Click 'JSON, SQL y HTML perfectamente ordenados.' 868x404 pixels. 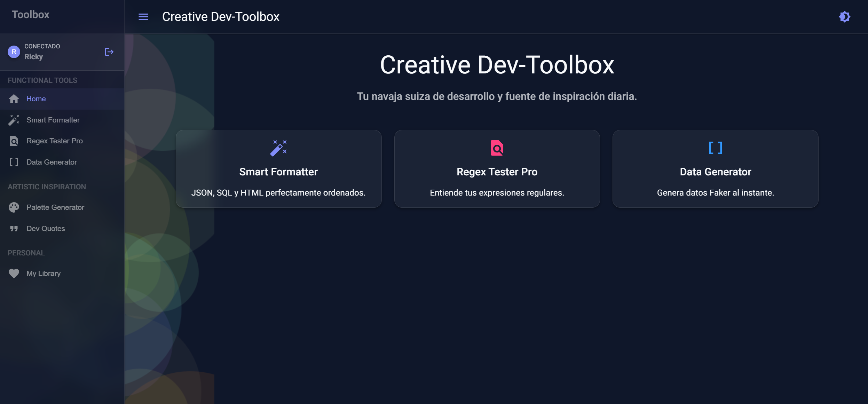[278, 193]
